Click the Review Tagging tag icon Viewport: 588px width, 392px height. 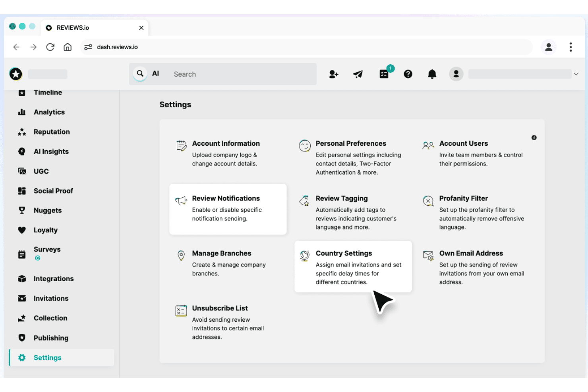(304, 201)
